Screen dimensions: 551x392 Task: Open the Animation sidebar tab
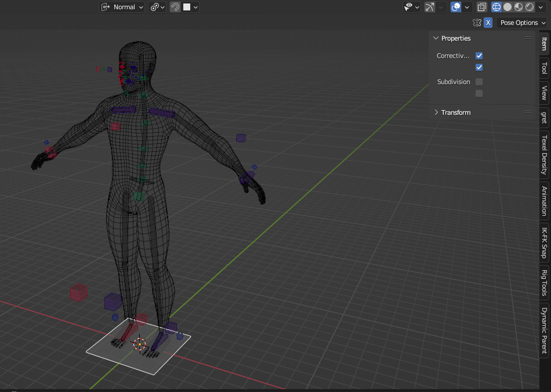(x=543, y=200)
